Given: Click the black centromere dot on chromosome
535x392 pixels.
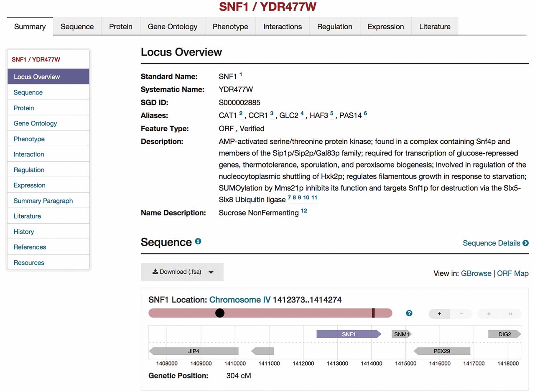Looking at the screenshot, I should [x=219, y=313].
